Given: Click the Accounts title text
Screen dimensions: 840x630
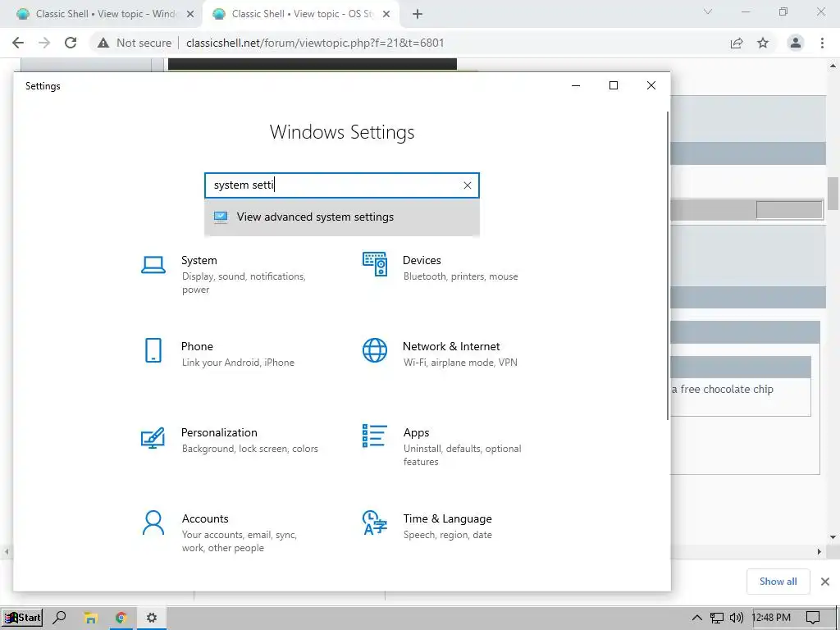Looking at the screenshot, I should (205, 518).
